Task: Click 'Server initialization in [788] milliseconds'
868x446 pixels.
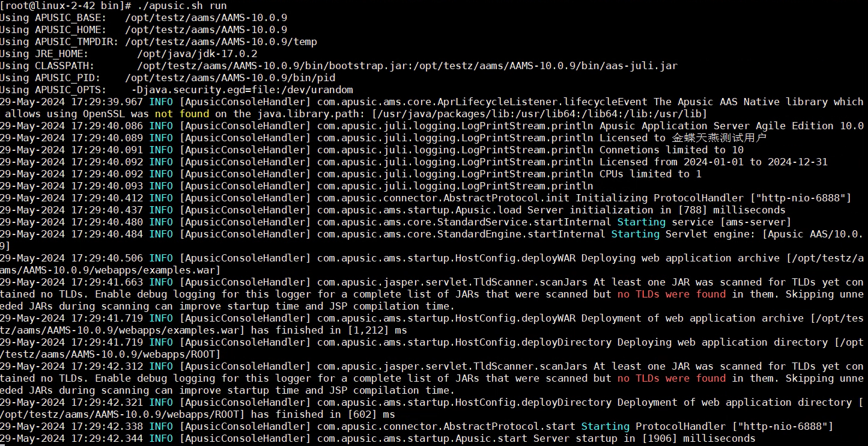Action: pos(656,210)
